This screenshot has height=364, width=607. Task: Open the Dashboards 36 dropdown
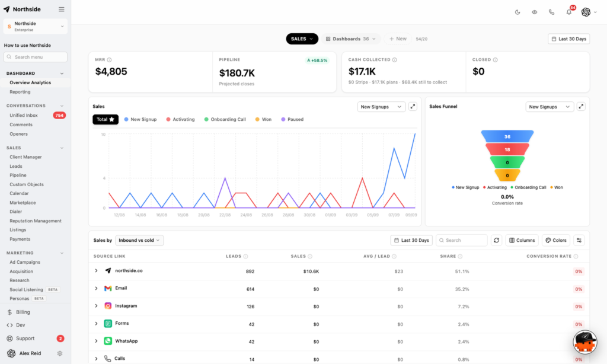351,39
